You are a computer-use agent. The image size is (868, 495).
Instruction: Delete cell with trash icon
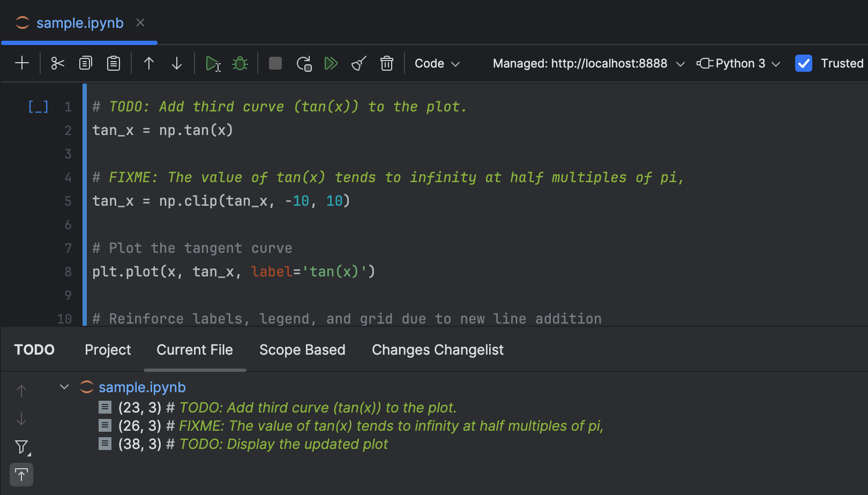point(386,63)
